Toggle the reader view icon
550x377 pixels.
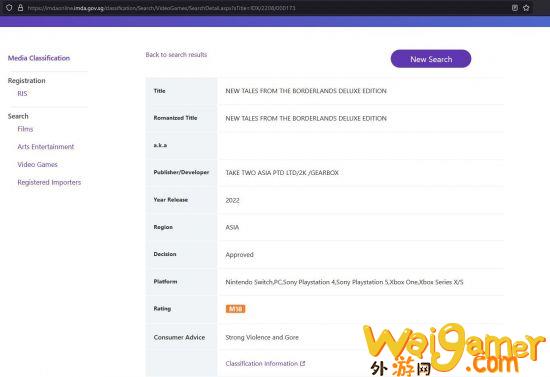515,8
